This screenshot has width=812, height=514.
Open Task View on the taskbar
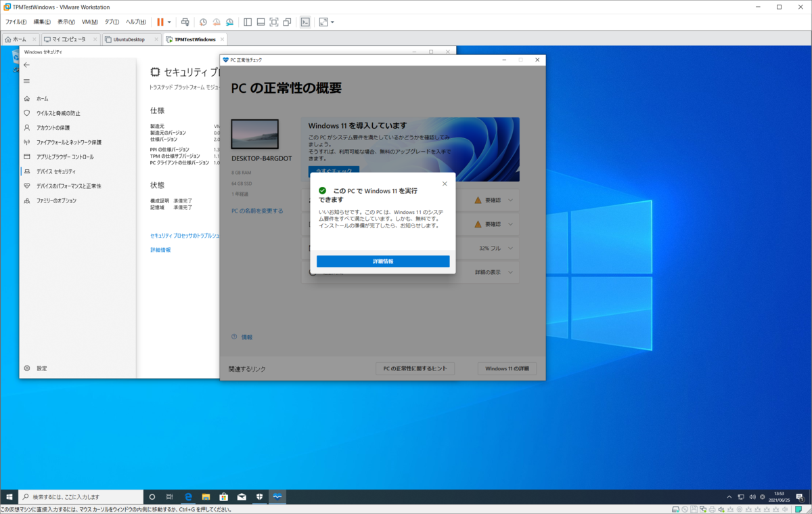point(170,496)
